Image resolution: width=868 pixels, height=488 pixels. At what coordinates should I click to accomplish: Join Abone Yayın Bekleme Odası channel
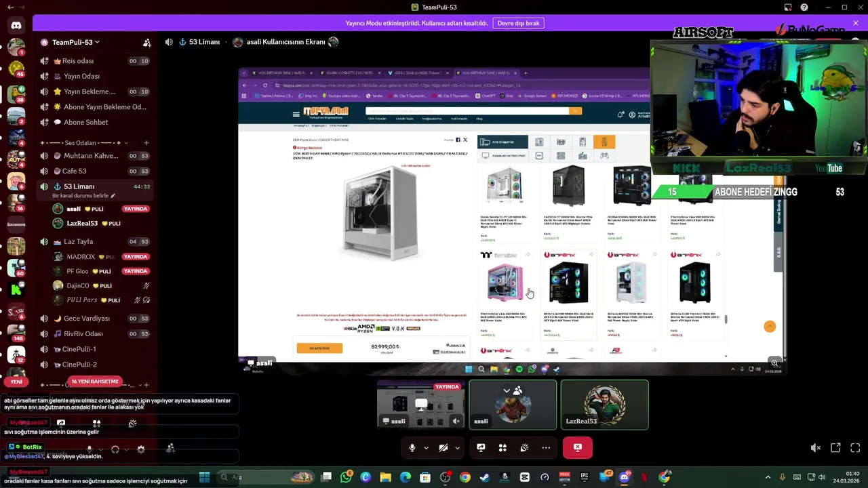point(95,107)
